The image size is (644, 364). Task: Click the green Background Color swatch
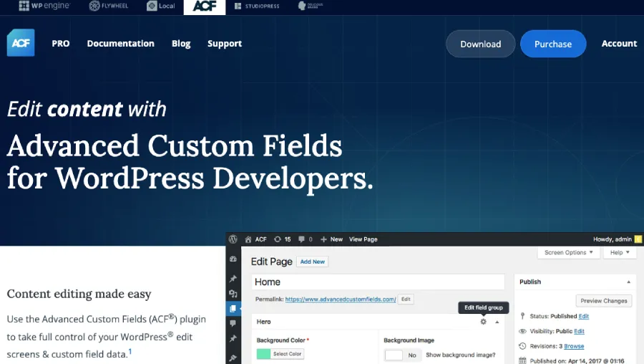coord(263,354)
